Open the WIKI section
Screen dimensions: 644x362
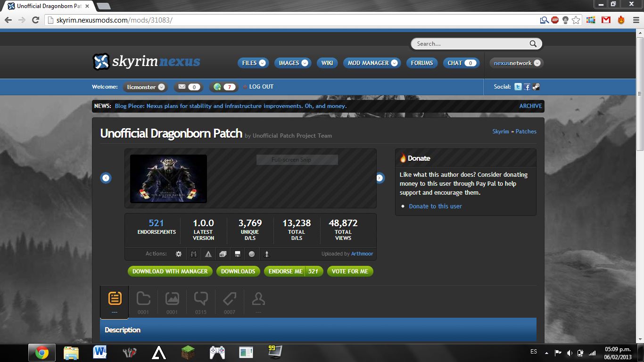pyautogui.click(x=327, y=63)
